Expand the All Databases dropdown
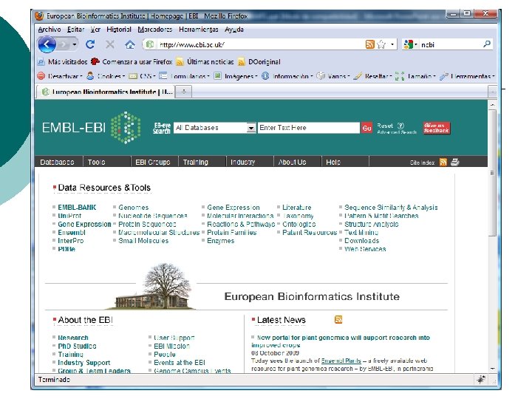Image resolution: width=532 pixels, height=399 pixels. coord(250,128)
